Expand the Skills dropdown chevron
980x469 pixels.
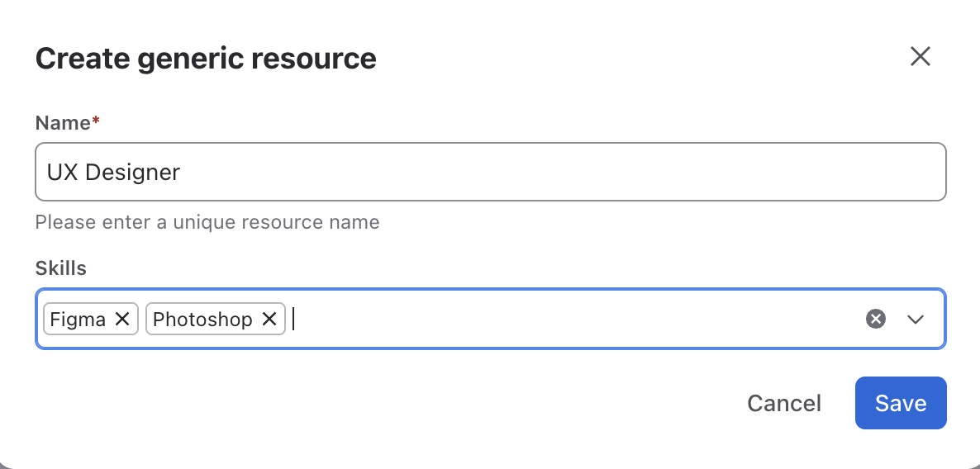coord(915,319)
